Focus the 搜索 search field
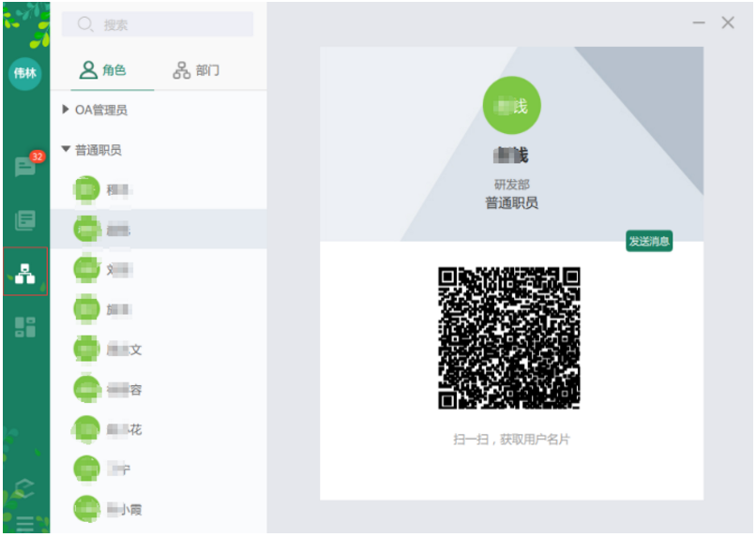This screenshot has width=756, height=537. click(158, 24)
